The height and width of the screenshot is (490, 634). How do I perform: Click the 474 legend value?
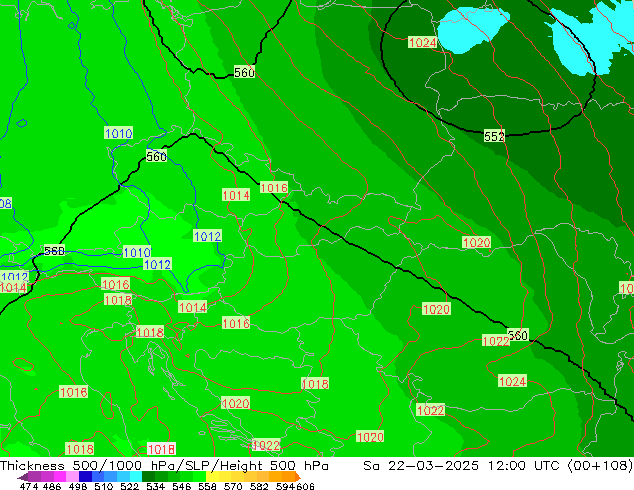point(29,486)
